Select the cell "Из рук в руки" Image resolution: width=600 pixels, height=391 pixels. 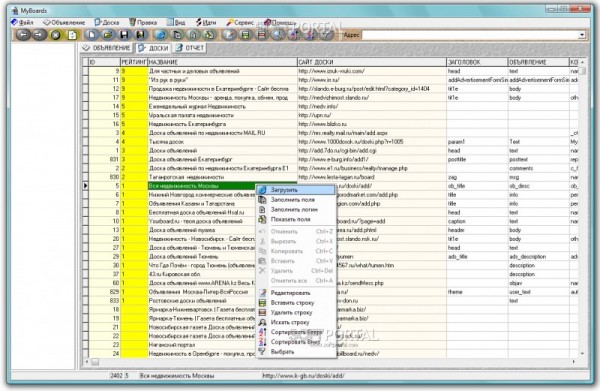point(222,80)
